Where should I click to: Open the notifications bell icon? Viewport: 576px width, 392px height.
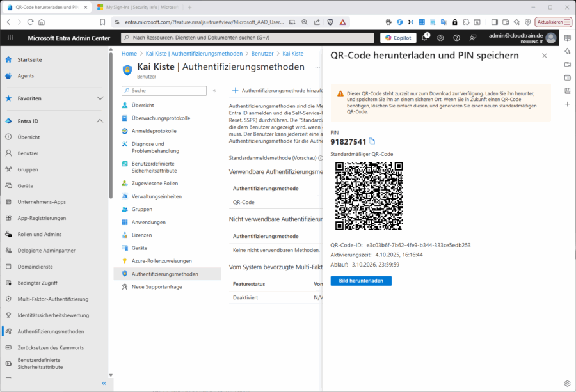(425, 38)
